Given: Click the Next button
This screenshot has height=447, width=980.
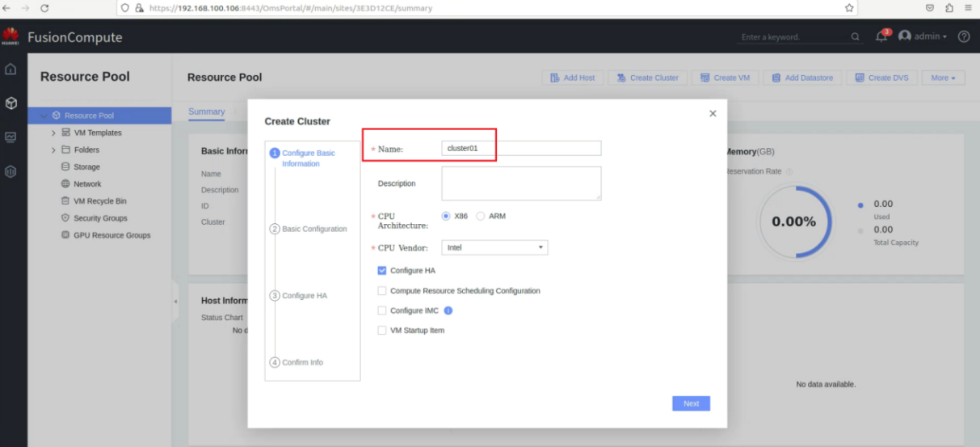Looking at the screenshot, I should [x=691, y=403].
